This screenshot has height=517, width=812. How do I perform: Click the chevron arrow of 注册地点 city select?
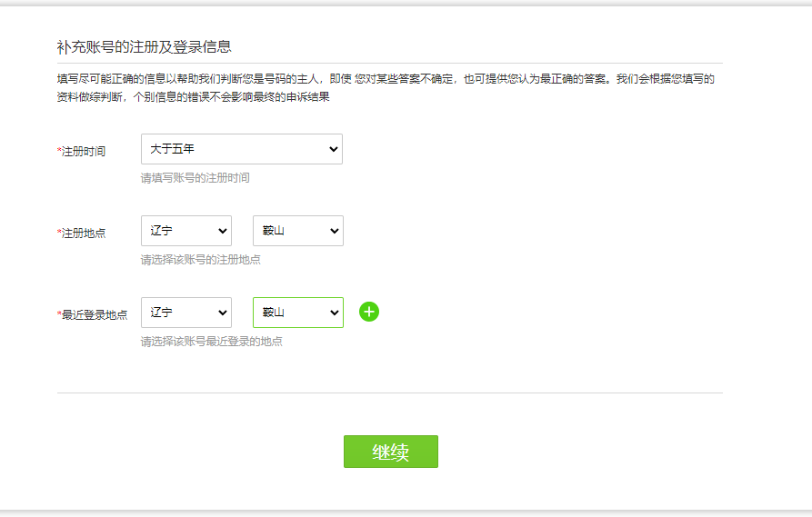pos(331,231)
